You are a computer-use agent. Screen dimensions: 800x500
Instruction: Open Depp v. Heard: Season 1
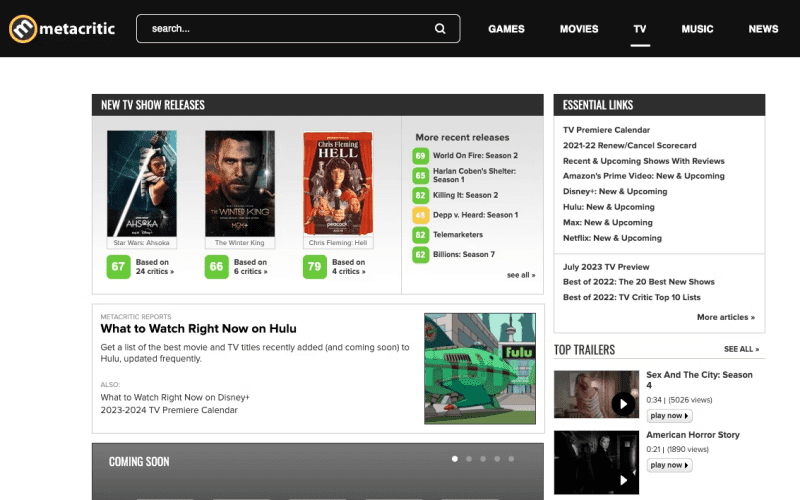(x=476, y=215)
